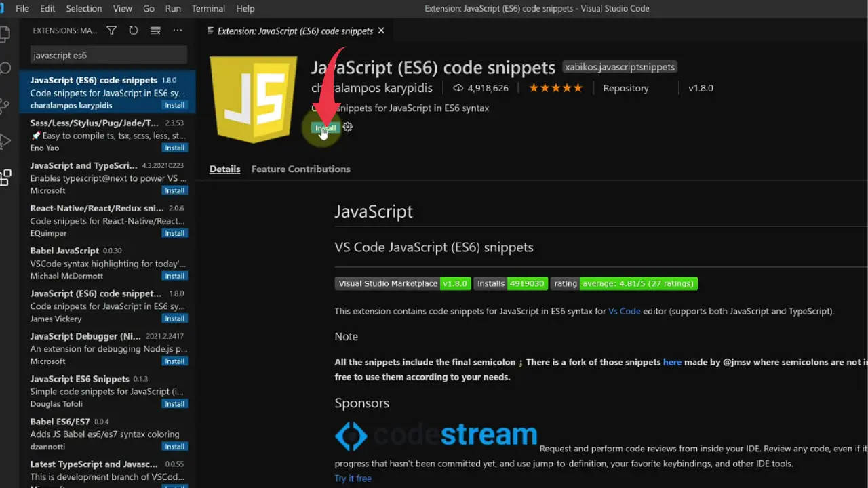Install the Sass/Less/Stylus/Pug/Jade extension by Eno Yao
The image size is (868, 488).
click(174, 148)
